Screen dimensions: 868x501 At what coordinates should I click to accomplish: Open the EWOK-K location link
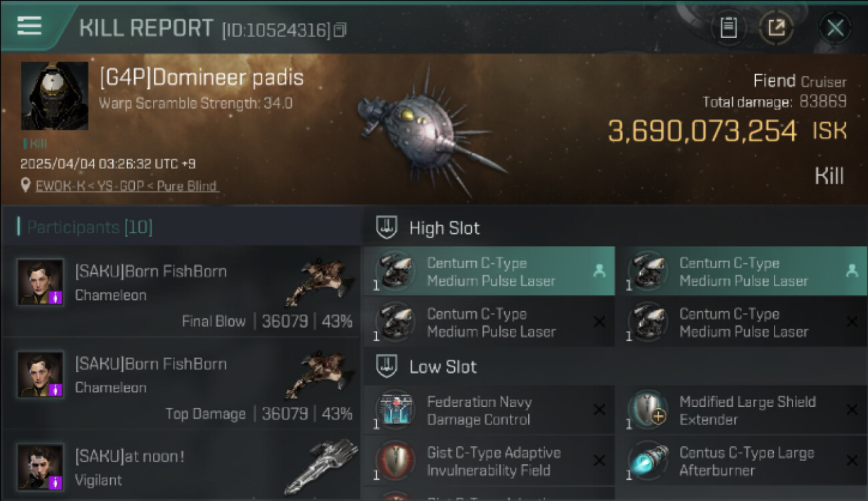click(127, 186)
